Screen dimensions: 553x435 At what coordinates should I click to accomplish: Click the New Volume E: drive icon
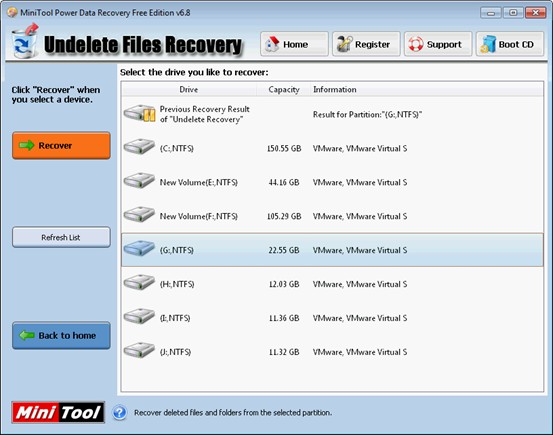click(x=139, y=180)
